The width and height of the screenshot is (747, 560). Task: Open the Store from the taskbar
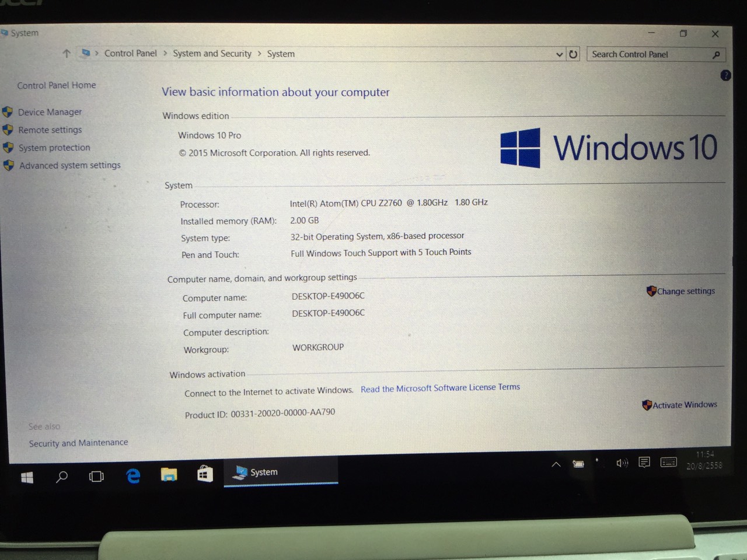(x=205, y=474)
